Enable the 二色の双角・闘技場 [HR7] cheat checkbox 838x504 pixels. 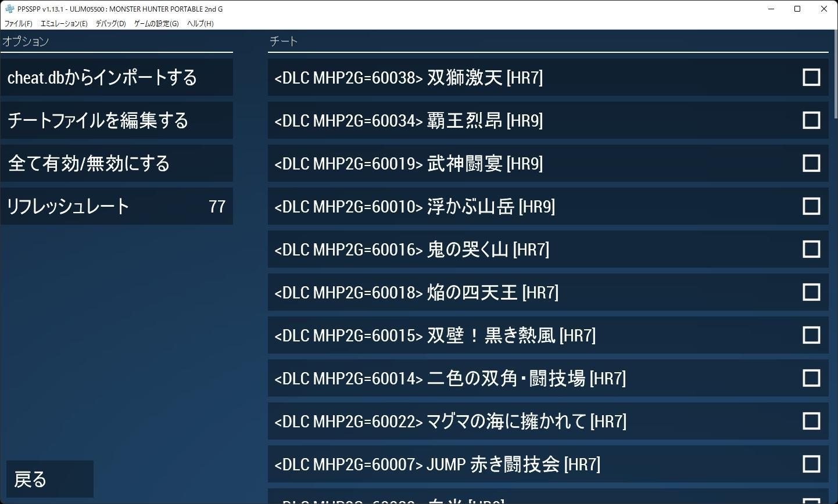pyautogui.click(x=811, y=378)
